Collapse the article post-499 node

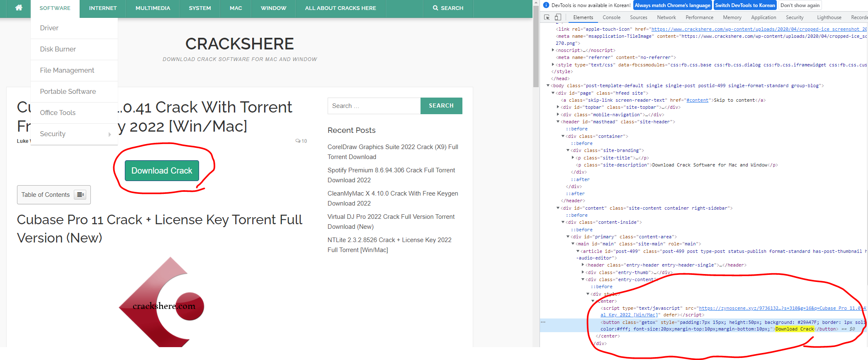[x=578, y=251]
